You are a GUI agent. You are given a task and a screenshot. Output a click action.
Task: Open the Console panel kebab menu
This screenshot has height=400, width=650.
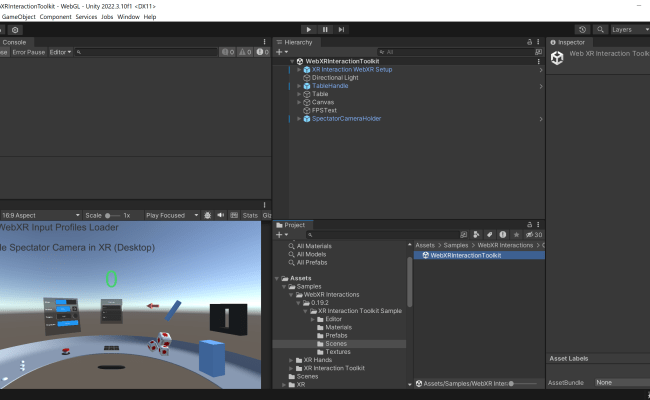pos(264,42)
